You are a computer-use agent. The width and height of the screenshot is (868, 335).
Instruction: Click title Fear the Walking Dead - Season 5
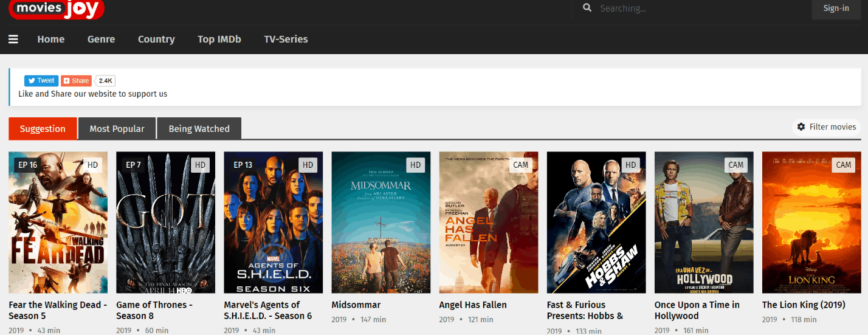pyautogui.click(x=58, y=310)
